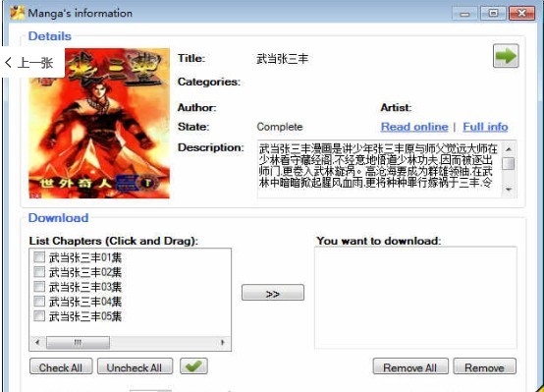This screenshot has height=392, width=544.
Task: Open the Read online link
Action: (414, 127)
